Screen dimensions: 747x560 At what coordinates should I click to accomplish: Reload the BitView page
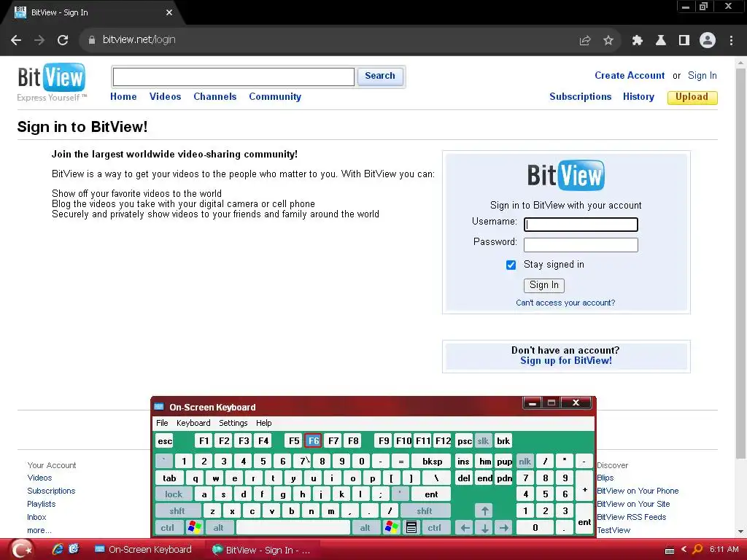tap(63, 40)
